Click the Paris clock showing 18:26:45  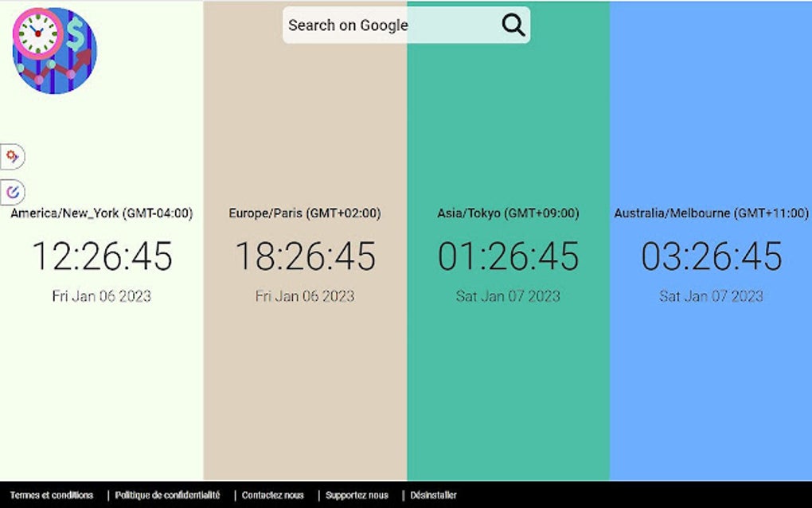[x=305, y=256]
